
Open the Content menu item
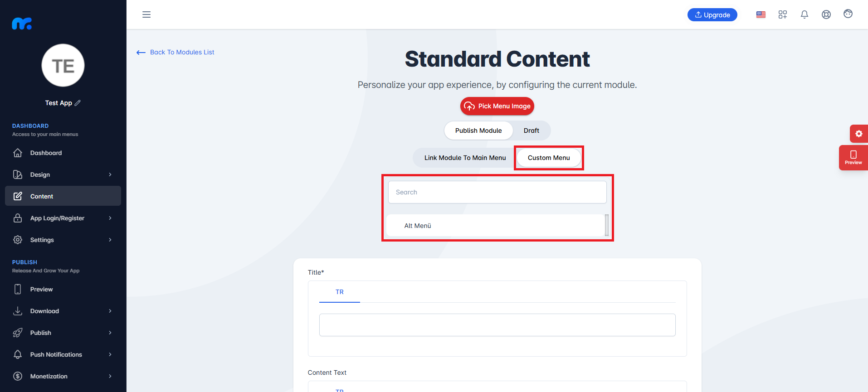(x=63, y=196)
